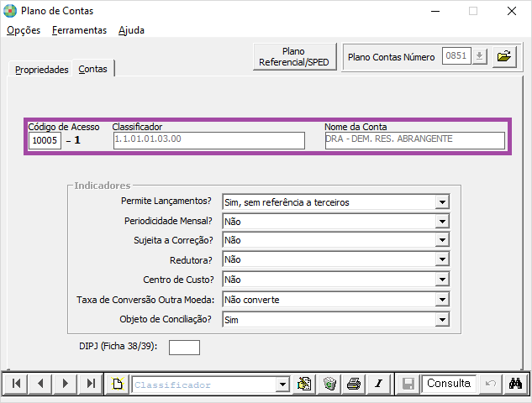Expand the Permite Lançamentos dropdown
Viewport: 532px width, 403px height.
pyautogui.click(x=442, y=202)
